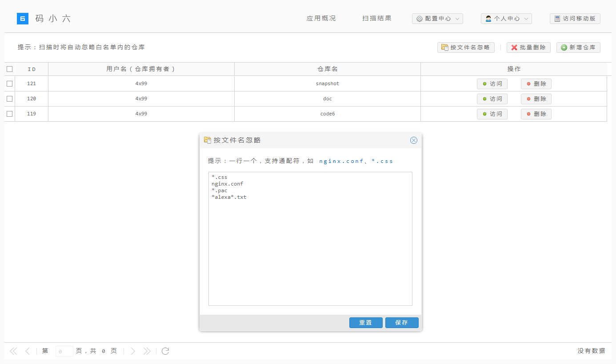Go to previous page arrow
Viewport: 616px width, 364px height.
[28, 351]
